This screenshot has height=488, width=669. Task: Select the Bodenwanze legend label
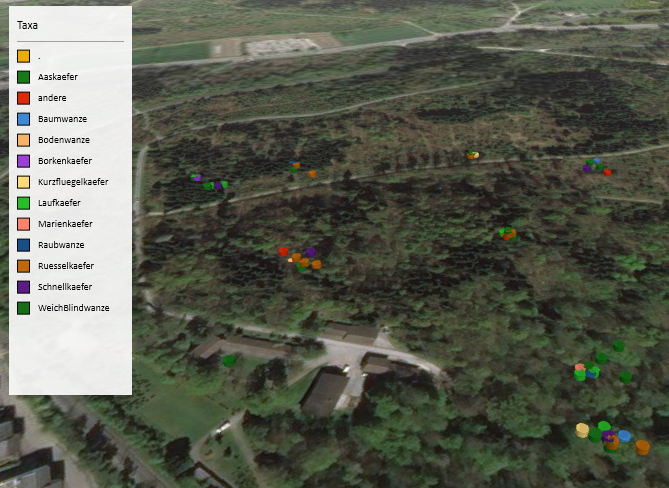tap(64, 140)
